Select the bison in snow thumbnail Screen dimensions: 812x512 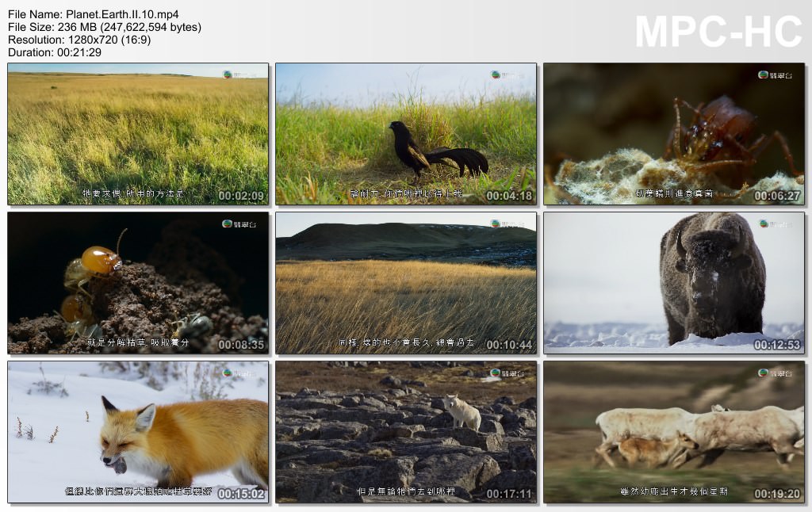(x=674, y=283)
